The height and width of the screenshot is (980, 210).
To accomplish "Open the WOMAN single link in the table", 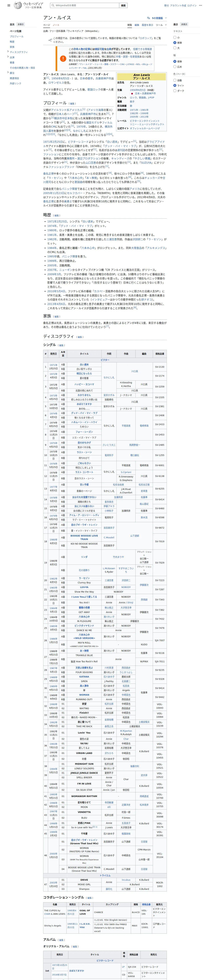I will point(84,695).
